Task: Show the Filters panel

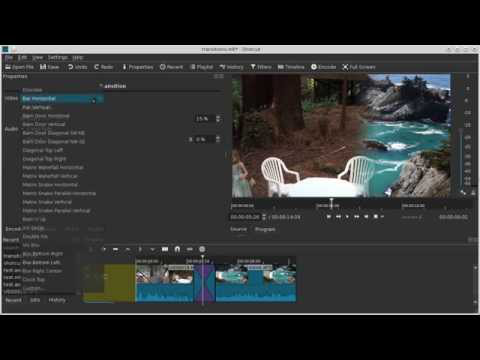Action: (x=261, y=67)
